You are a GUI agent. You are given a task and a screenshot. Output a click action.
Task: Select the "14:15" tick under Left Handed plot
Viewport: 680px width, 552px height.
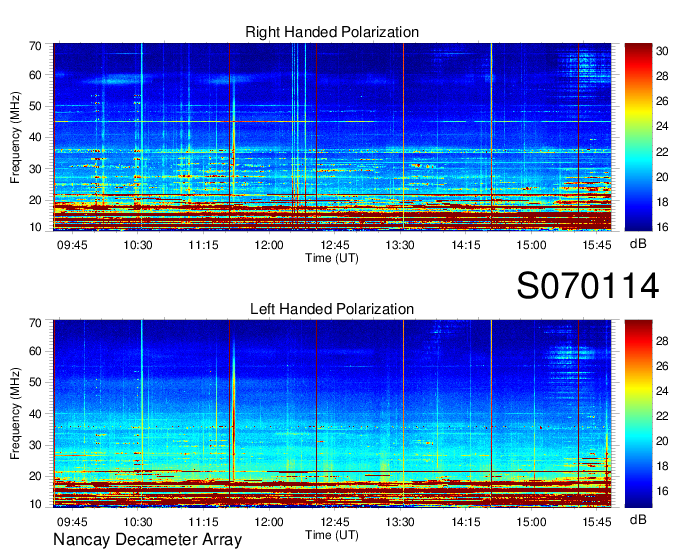tap(466, 522)
